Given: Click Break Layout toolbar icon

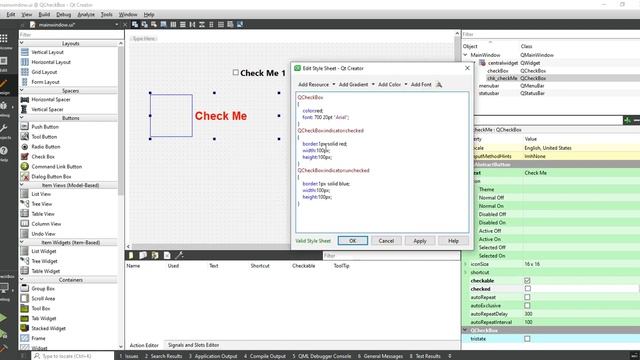Looking at the screenshot, I should pos(230,24).
